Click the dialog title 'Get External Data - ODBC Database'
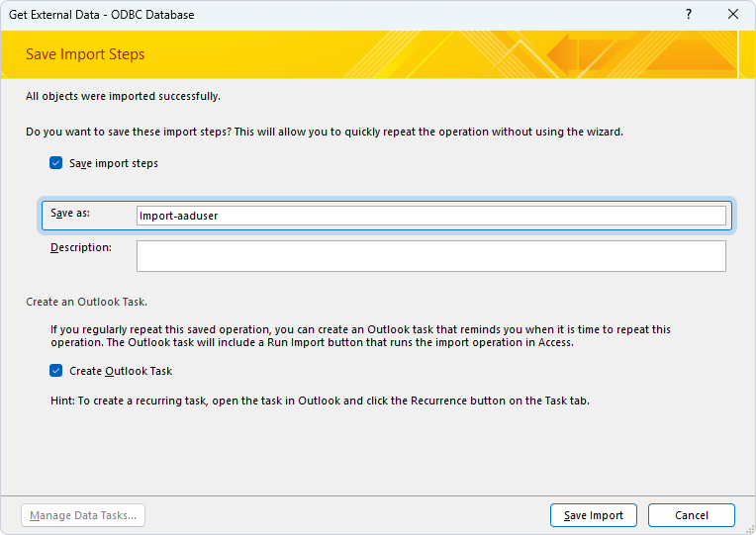 pos(101,15)
